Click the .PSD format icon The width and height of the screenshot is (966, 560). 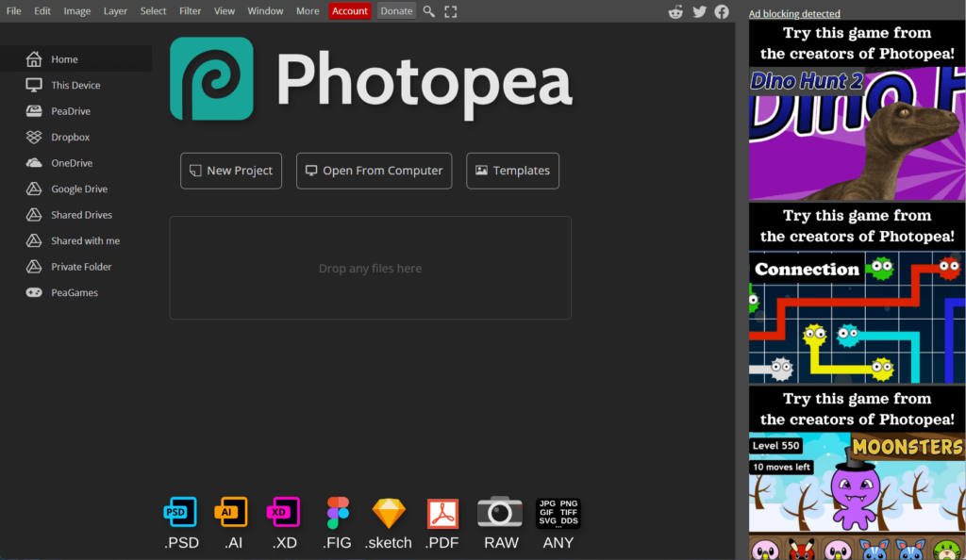click(180, 512)
